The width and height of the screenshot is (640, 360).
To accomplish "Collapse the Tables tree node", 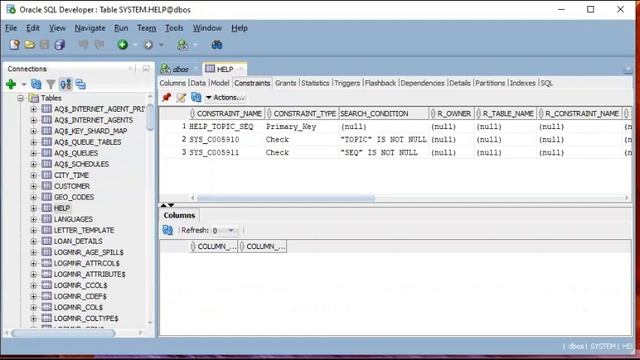I will [x=20, y=98].
